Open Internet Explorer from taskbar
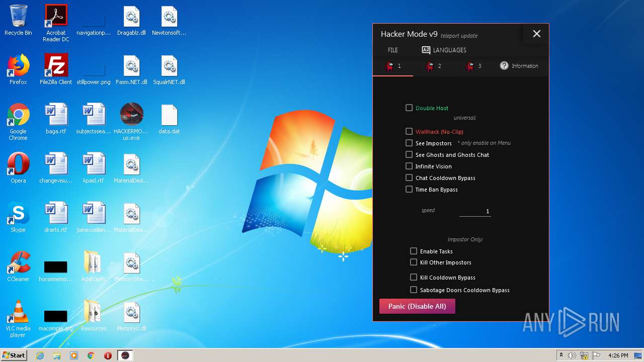The width and height of the screenshot is (644, 362). pyautogui.click(x=40, y=355)
